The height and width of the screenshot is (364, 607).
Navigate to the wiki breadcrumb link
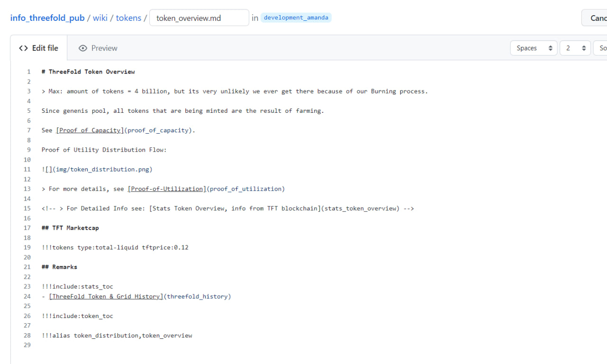coord(100,18)
